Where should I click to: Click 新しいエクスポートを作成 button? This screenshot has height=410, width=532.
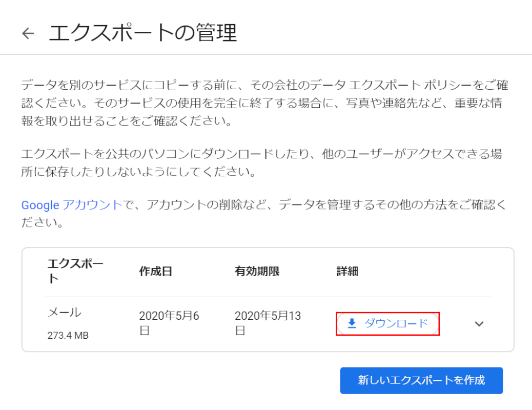(421, 380)
